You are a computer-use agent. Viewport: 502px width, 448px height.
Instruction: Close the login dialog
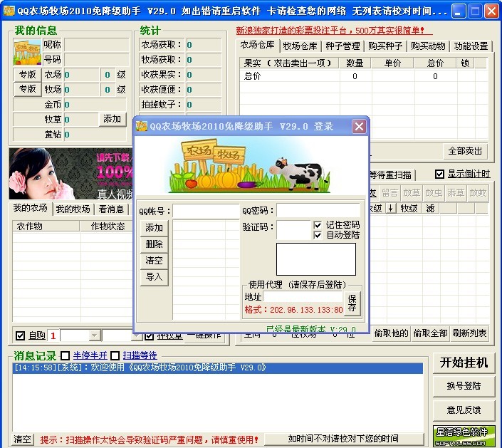coord(359,126)
